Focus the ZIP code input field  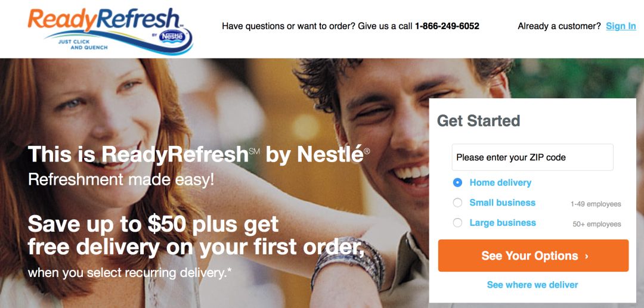532,157
